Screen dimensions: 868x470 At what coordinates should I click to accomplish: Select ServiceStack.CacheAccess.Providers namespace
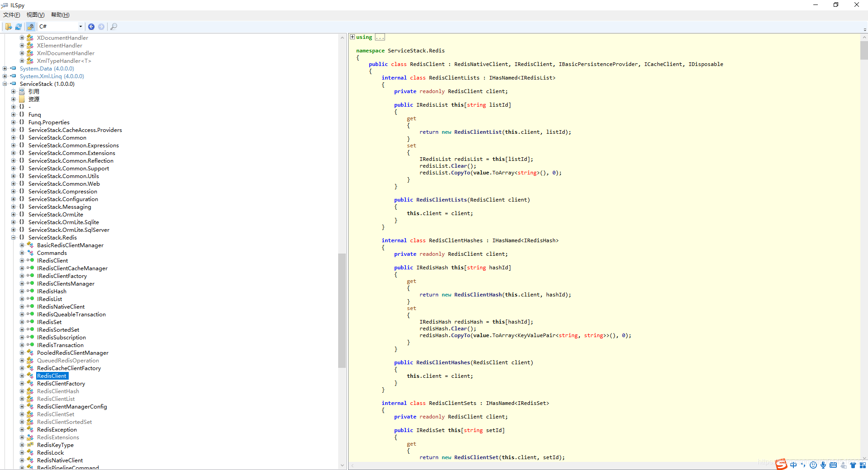pyautogui.click(x=75, y=130)
